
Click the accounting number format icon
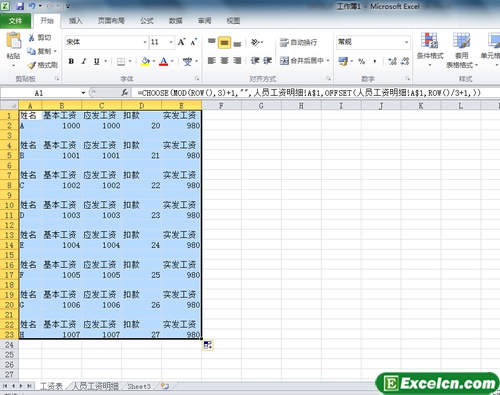343,61
